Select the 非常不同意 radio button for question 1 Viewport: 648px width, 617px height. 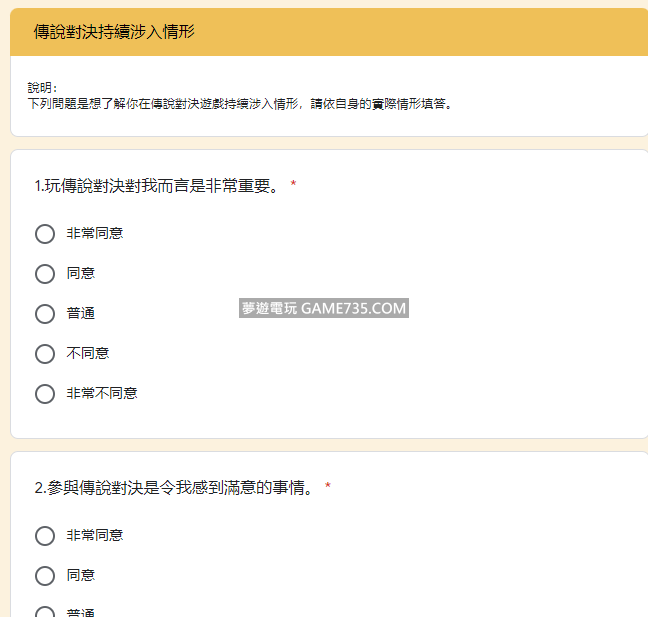[x=45, y=394]
